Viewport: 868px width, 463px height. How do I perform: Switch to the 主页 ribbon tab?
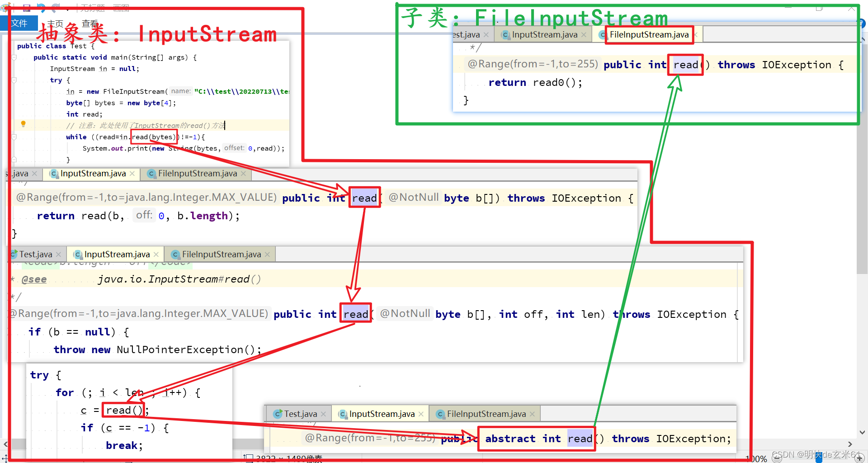click(55, 24)
